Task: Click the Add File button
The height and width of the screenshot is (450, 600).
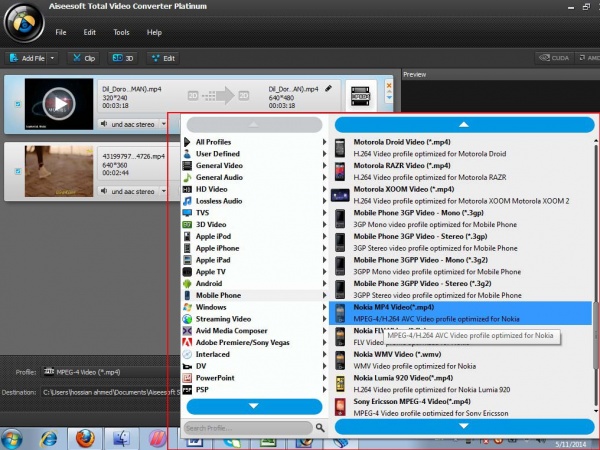Action: pyautogui.click(x=27, y=58)
